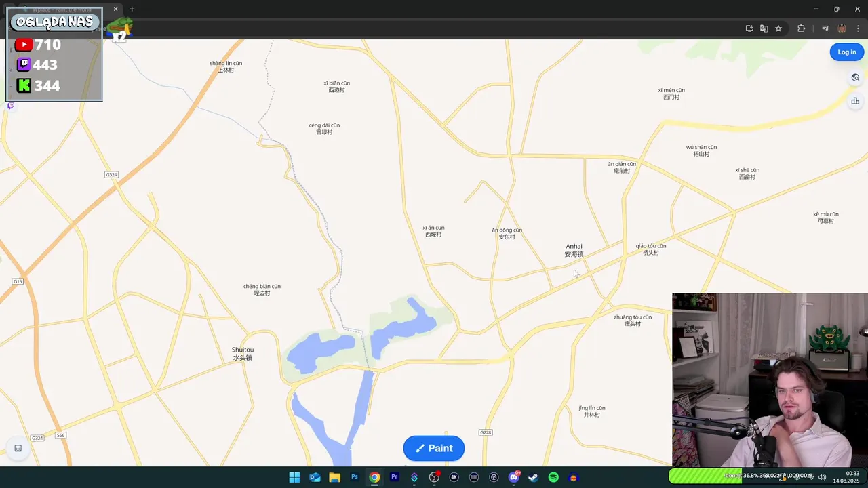Viewport: 868px width, 488px height.
Task: Click the xī shē cūn village label
Action: pos(747,174)
